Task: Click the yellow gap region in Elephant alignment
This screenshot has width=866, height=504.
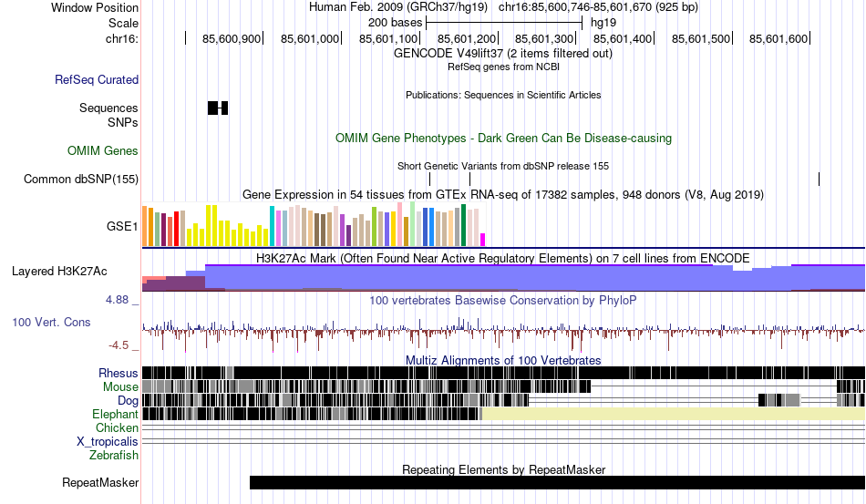Action: 674,414
